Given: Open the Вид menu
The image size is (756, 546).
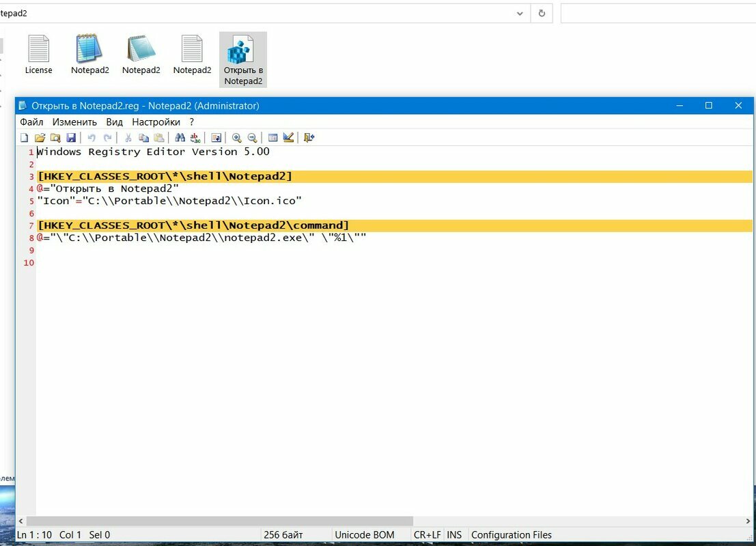Looking at the screenshot, I should point(114,122).
